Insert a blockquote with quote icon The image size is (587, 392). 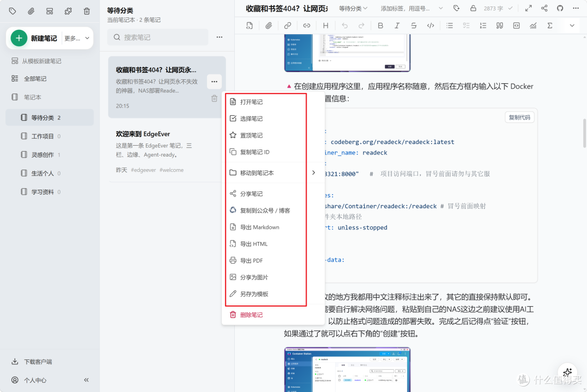click(499, 26)
